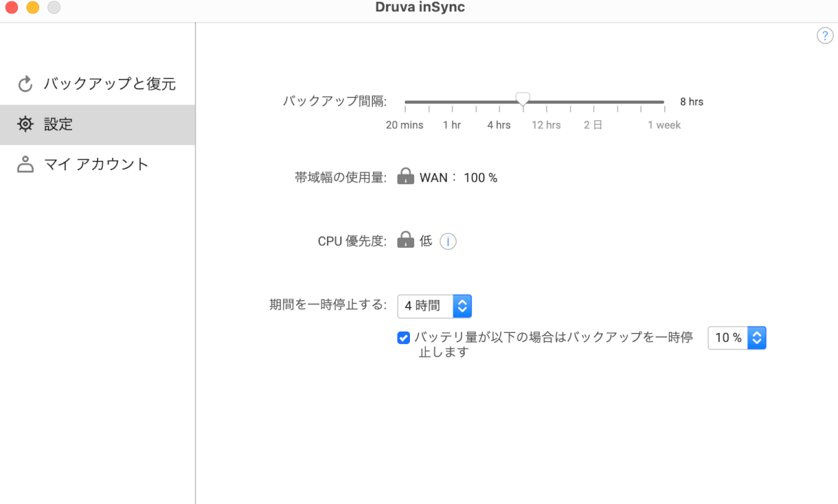The width and height of the screenshot is (838, 504).
Task: Click the lock icon beside CPU priority
Action: click(x=406, y=241)
